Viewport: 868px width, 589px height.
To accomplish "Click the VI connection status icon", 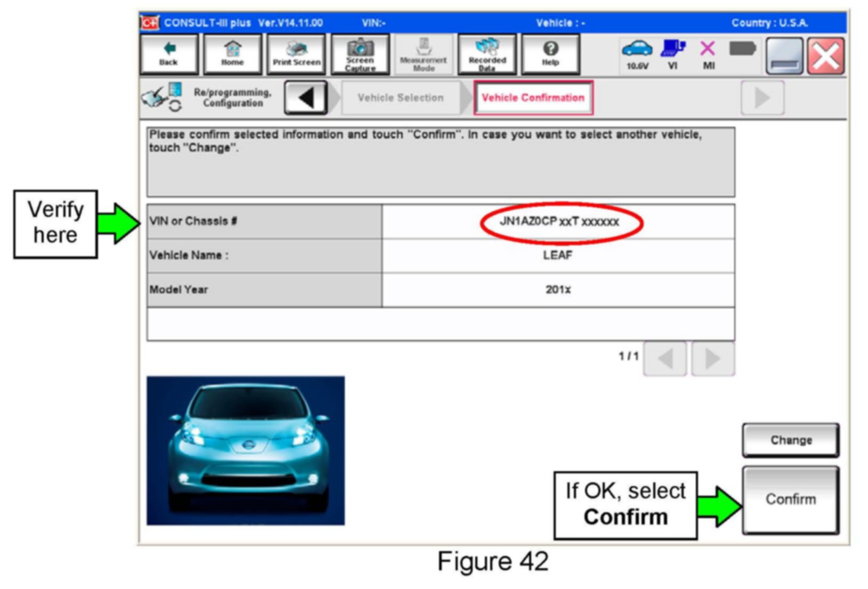I will 673,54.
